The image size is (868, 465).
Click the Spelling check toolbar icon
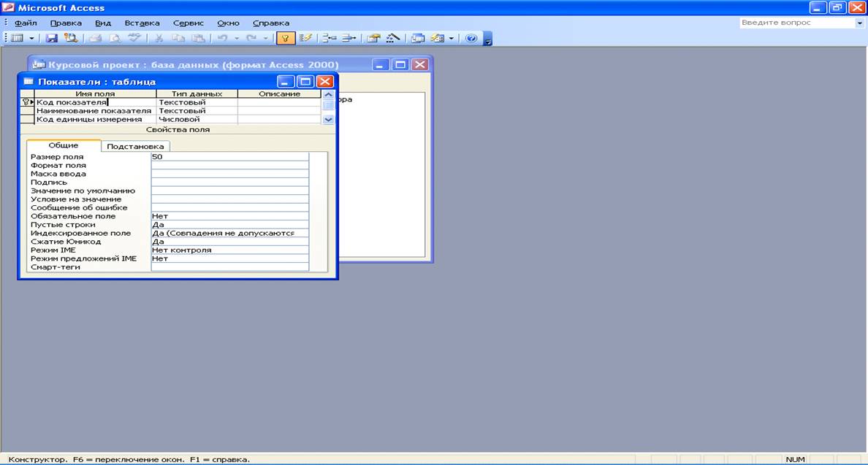coord(134,38)
